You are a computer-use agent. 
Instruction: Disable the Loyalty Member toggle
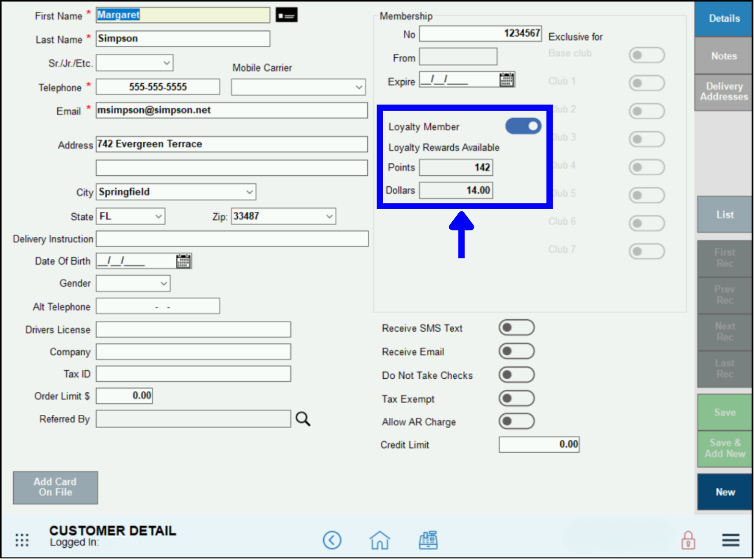[523, 126]
